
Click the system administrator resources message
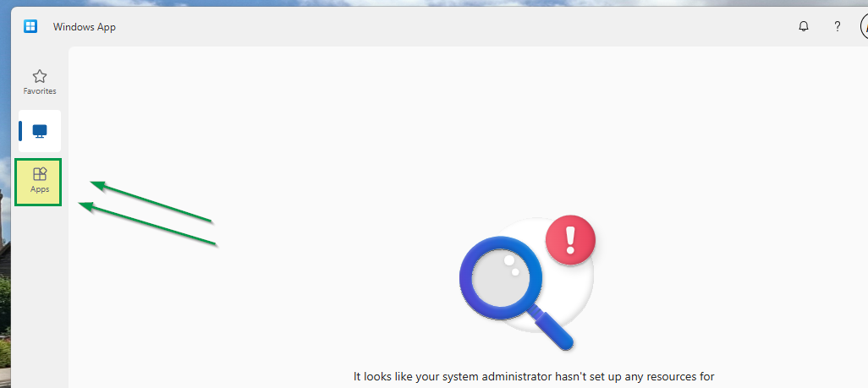(534, 377)
